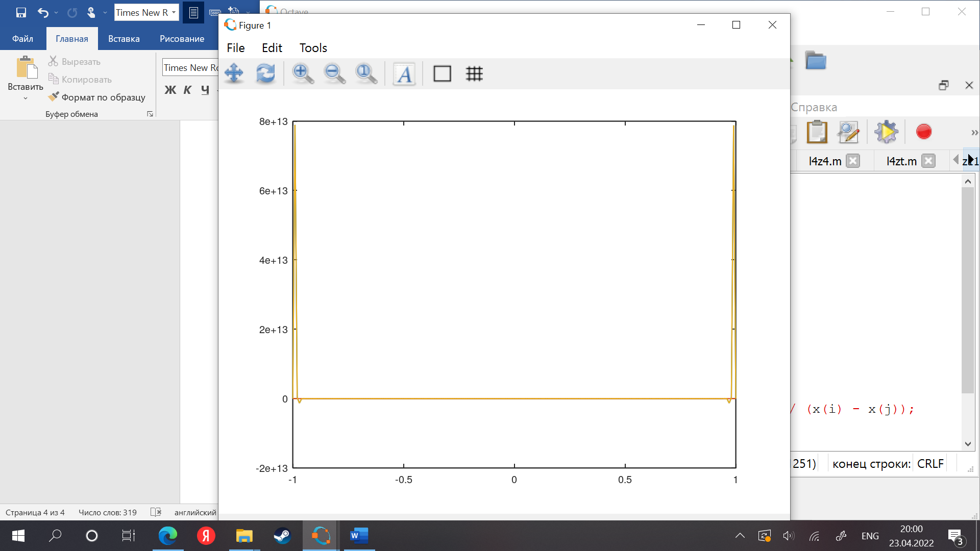Select the Pan tool in Figure 1
Viewport: 980px width, 551px height.
pos(234,73)
